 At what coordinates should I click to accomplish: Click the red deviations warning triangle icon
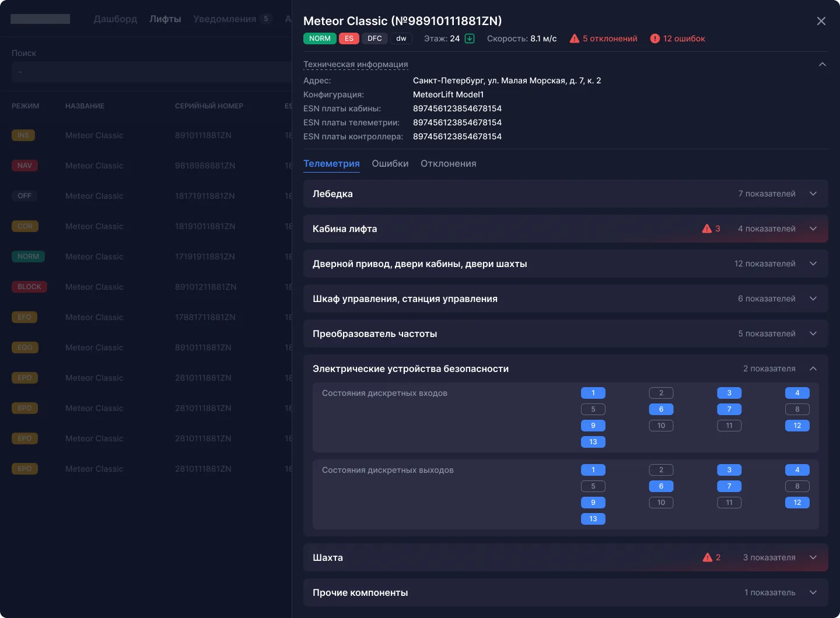[575, 38]
